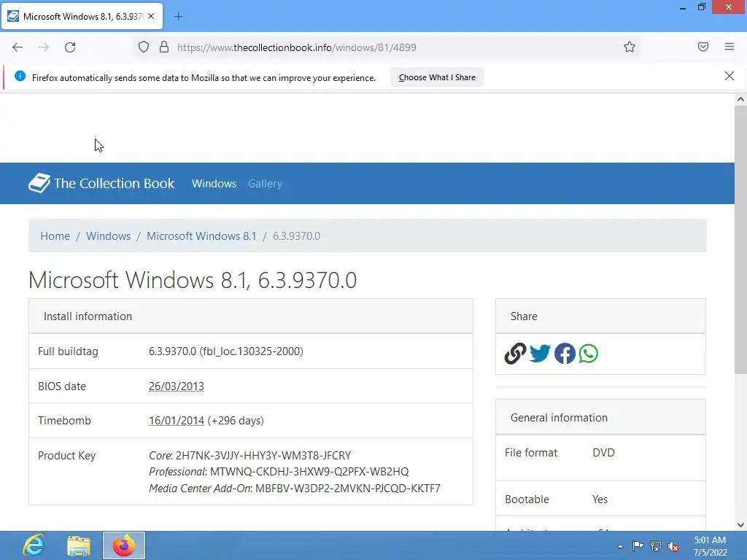Open the tracking protection shield icon
The image size is (747, 560).
point(144,47)
